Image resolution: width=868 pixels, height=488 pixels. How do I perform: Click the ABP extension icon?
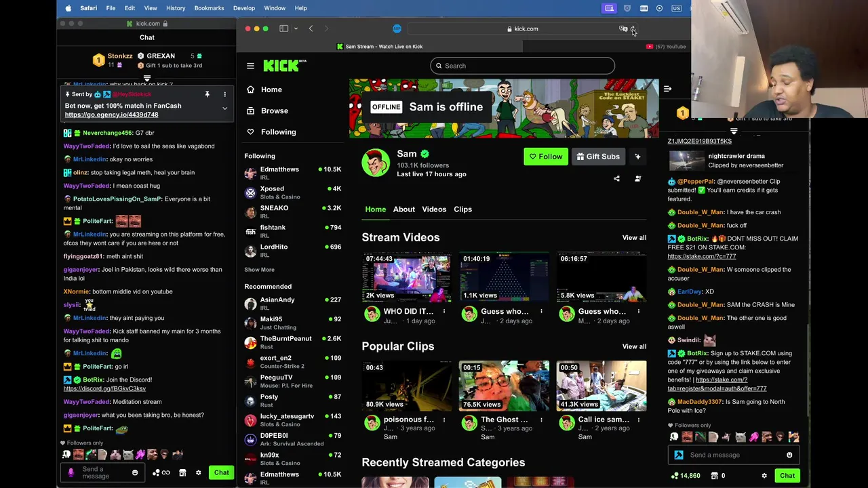(x=397, y=28)
